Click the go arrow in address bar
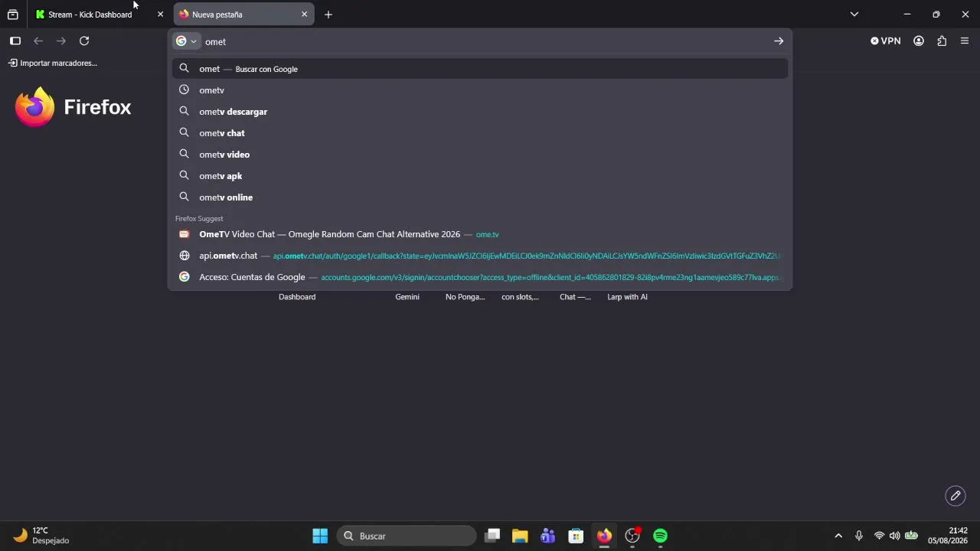 click(x=779, y=41)
